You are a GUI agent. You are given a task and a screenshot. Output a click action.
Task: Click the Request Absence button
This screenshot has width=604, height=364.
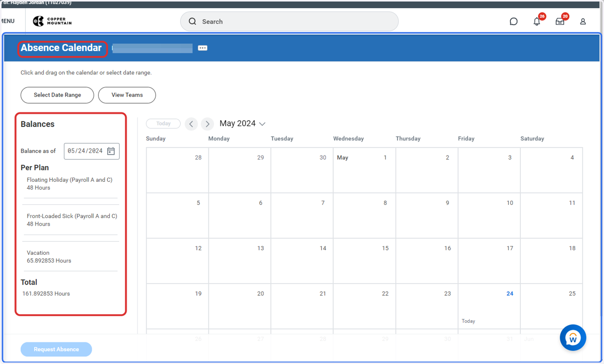(56, 349)
